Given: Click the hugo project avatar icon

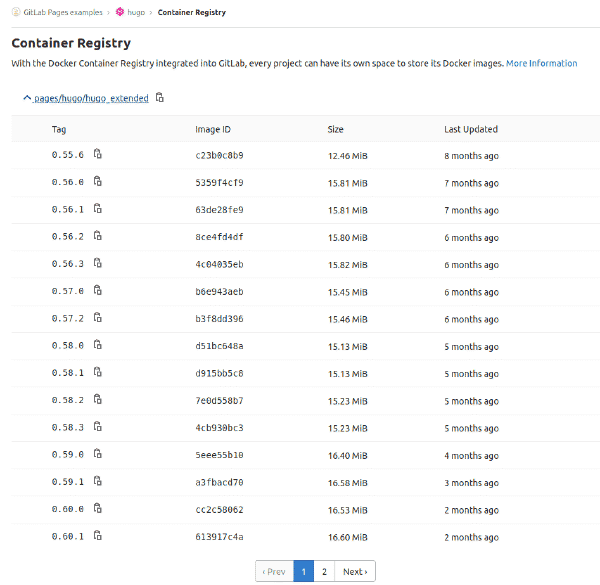Looking at the screenshot, I should 120,12.
